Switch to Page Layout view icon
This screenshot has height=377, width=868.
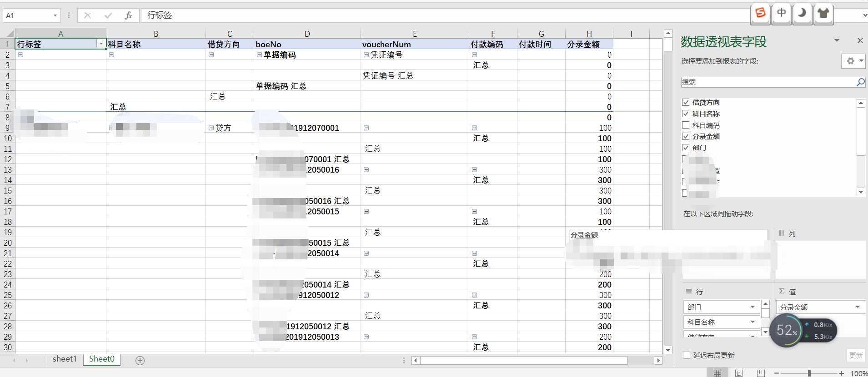(x=739, y=373)
